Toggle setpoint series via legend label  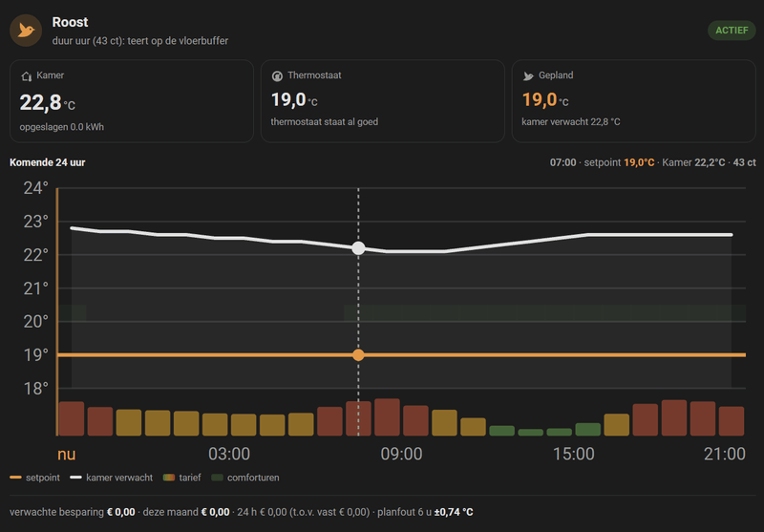[43, 478]
